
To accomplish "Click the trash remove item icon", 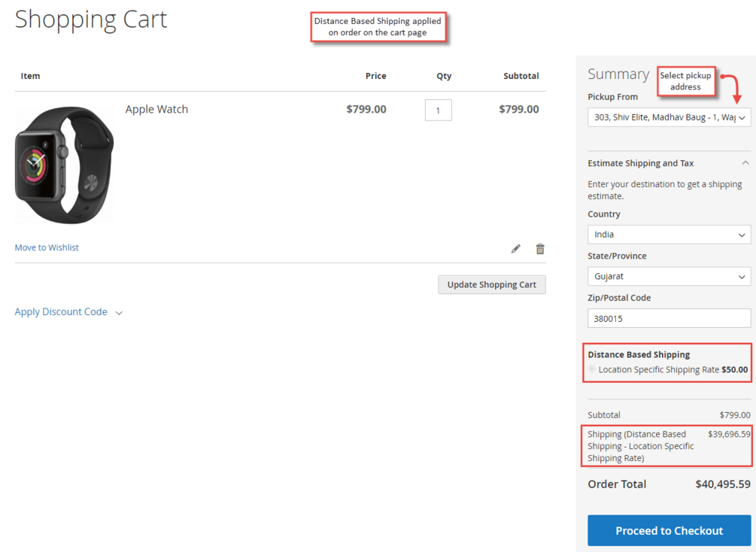I will (x=540, y=249).
